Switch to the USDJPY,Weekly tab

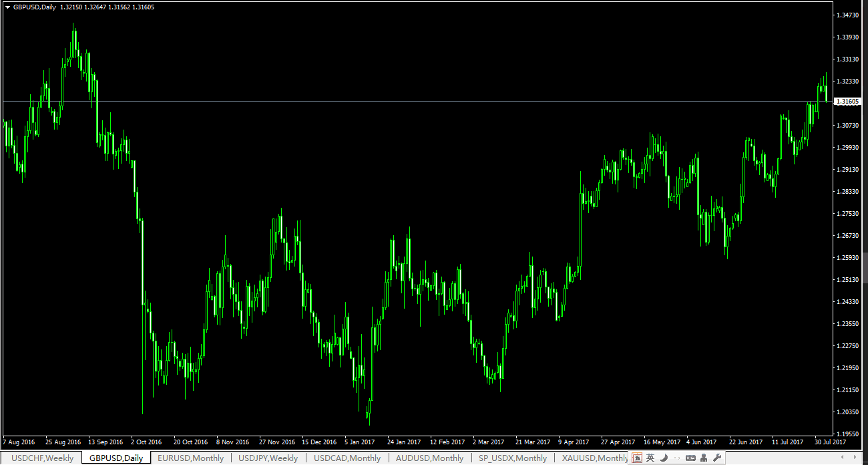click(x=268, y=458)
